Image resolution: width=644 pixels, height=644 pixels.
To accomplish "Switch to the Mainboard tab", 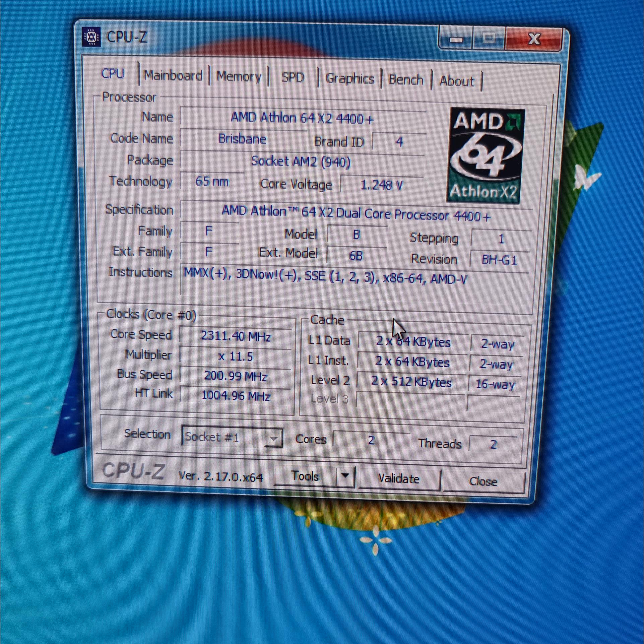I will pos(173,76).
